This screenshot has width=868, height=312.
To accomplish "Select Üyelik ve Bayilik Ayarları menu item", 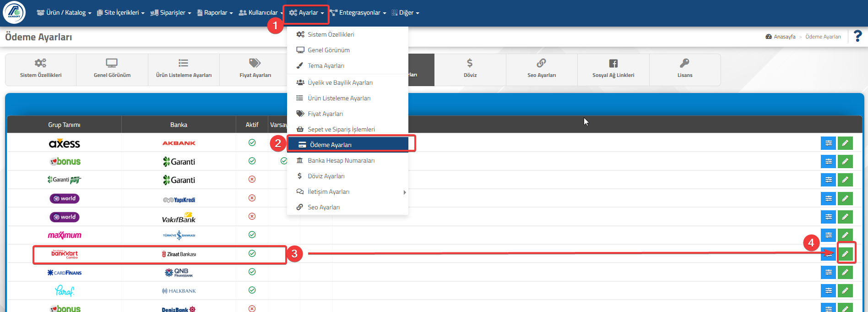I will [x=347, y=83].
